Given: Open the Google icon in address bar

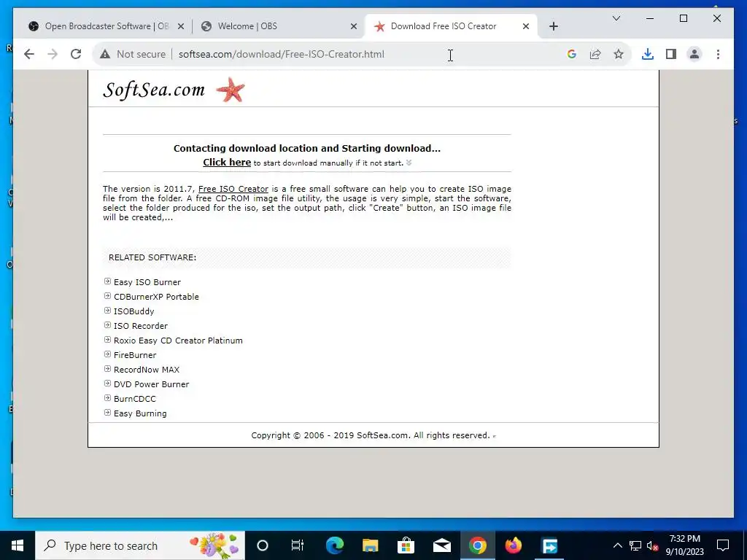Looking at the screenshot, I should 572,54.
